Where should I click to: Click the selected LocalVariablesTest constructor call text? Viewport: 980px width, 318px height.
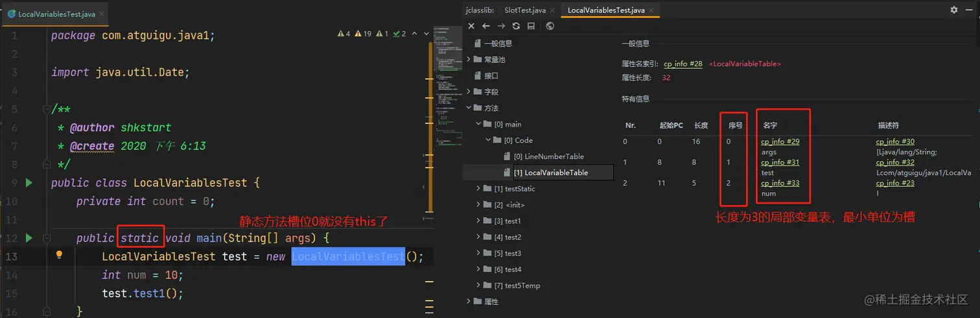pos(348,256)
